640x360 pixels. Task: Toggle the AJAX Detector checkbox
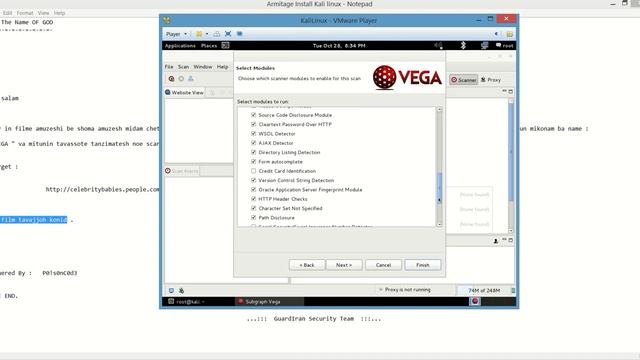click(x=253, y=143)
